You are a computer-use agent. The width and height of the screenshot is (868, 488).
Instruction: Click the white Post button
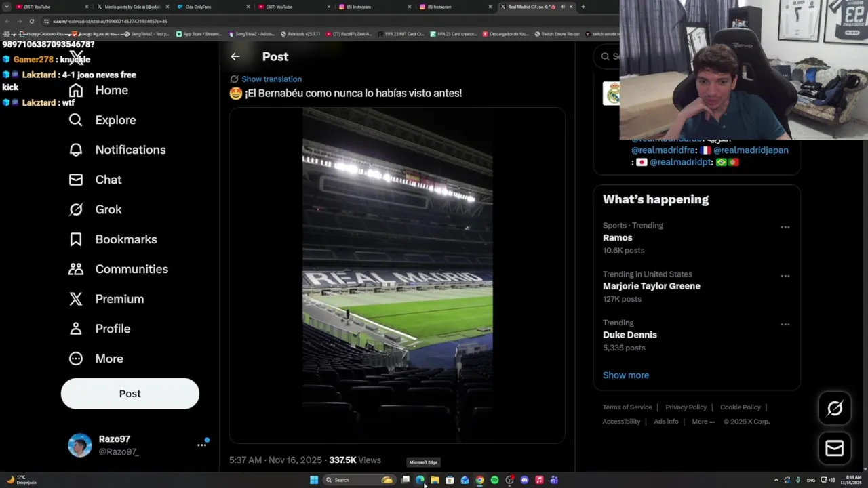[130, 394]
